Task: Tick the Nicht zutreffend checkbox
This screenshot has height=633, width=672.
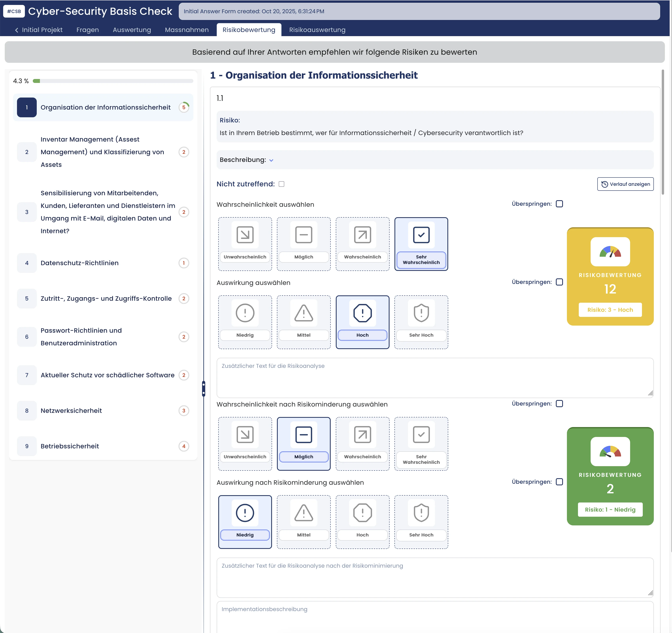Action: click(281, 184)
